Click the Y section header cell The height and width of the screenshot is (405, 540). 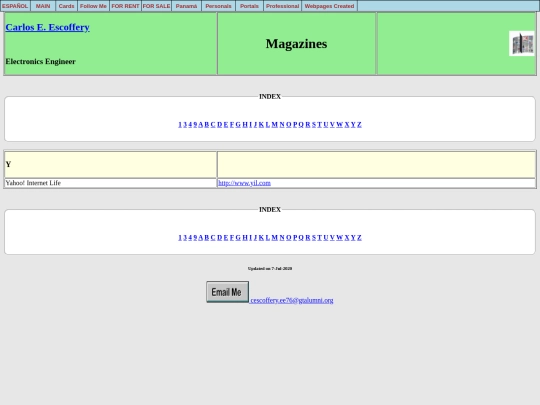(x=111, y=165)
